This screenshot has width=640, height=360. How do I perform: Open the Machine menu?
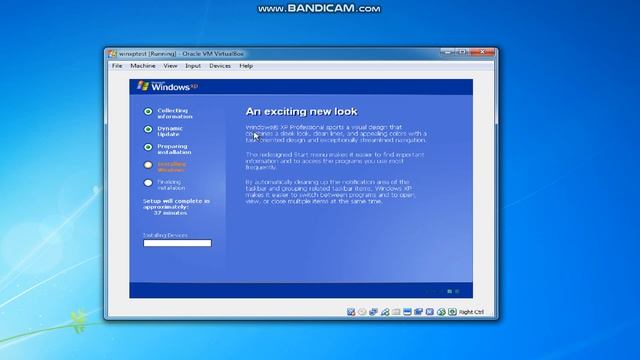(x=143, y=66)
